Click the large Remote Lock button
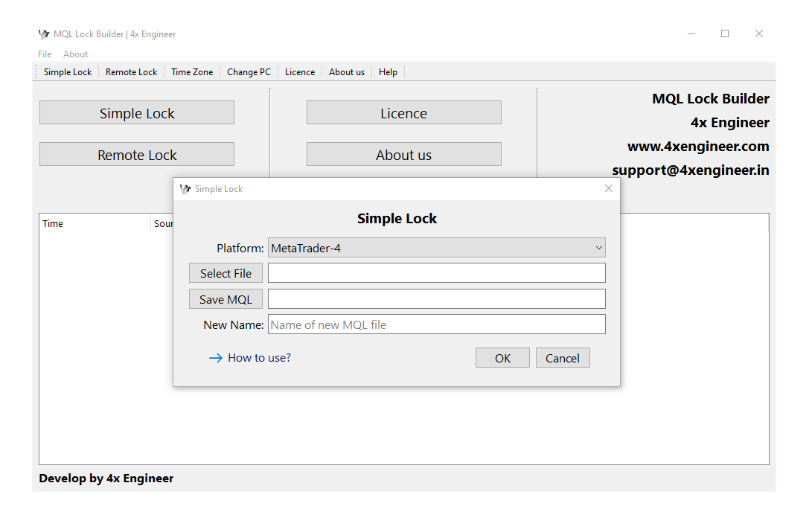Image resolution: width=812 pixels, height=512 pixels. pos(137,155)
